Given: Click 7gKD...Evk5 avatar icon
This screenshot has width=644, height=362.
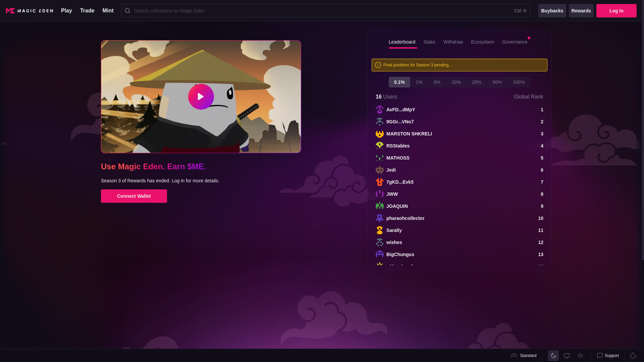Looking at the screenshot, I should (380, 182).
